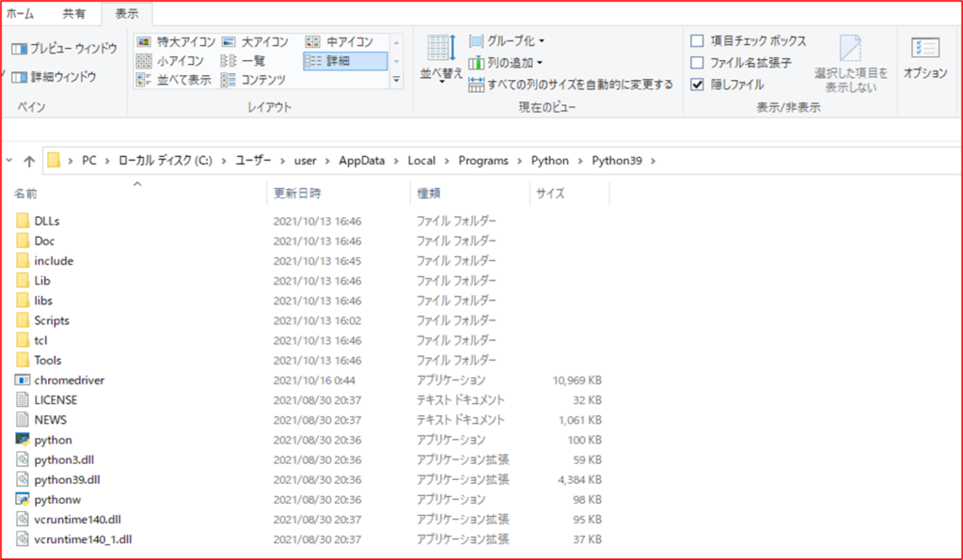Image resolution: width=963 pixels, height=560 pixels.
Task: Click the pythonw application icon
Action: click(x=24, y=499)
